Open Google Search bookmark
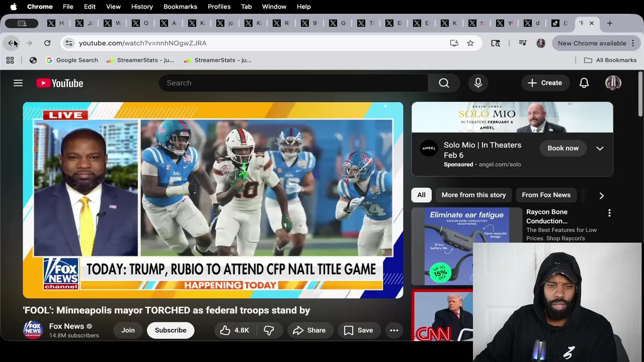 (x=72, y=60)
